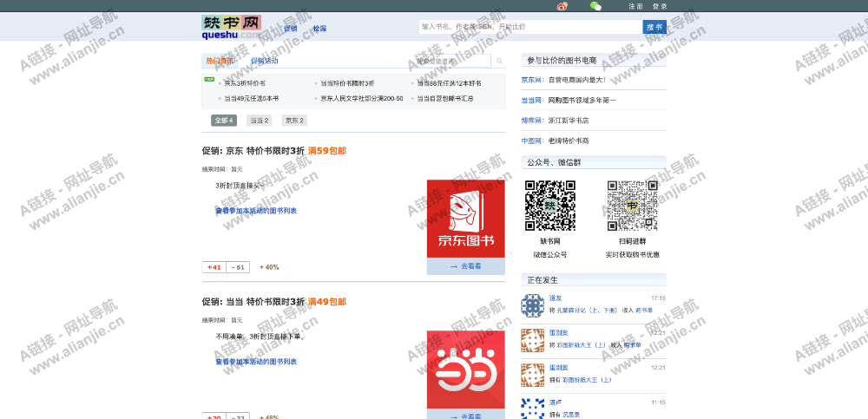Open 当当特价书限时3折 news item
Screen dimensions: 868x419
(x=348, y=83)
